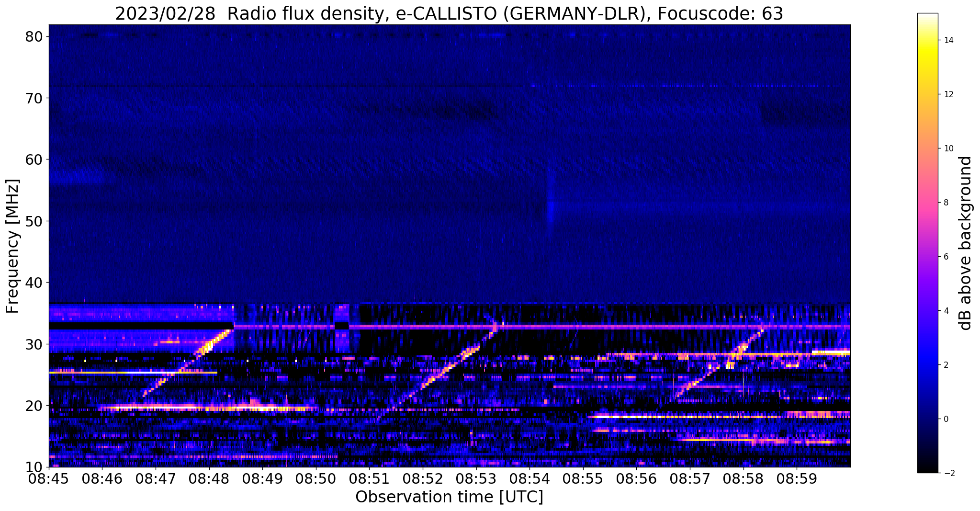Click the 08:47 time tick label
The height and width of the screenshot is (511, 980).
(x=156, y=479)
